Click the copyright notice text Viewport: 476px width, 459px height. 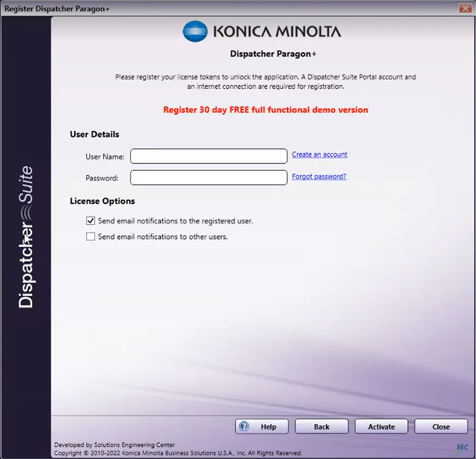[178, 453]
